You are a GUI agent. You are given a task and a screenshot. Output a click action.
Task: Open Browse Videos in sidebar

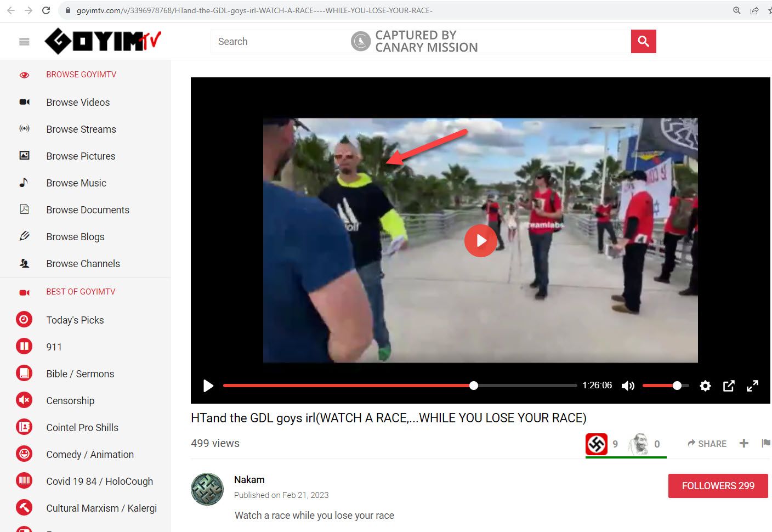pos(78,103)
